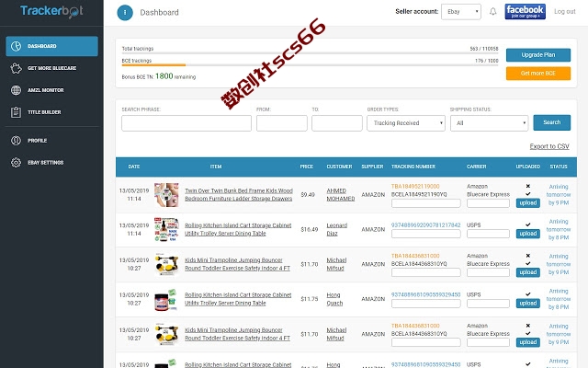Open Leonard Diaz's Rolling Kitchen Island Cart link
Screen dimensions: 588x368
point(238,229)
